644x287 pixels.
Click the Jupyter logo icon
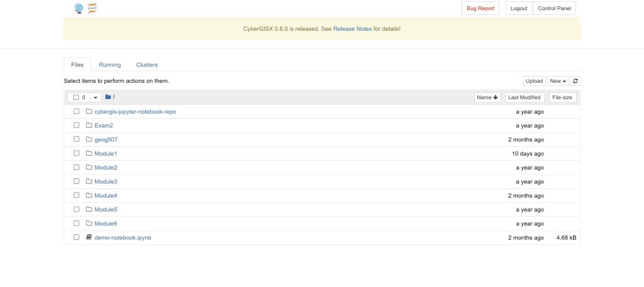[92, 8]
